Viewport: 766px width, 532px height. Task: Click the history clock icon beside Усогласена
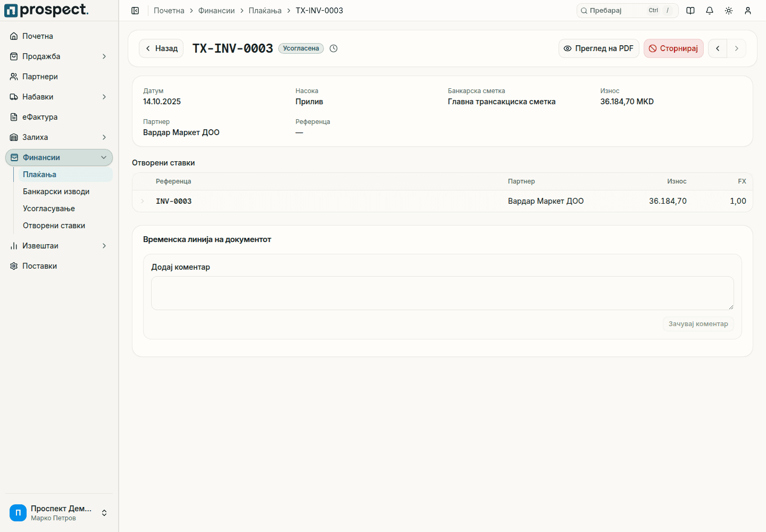(334, 48)
